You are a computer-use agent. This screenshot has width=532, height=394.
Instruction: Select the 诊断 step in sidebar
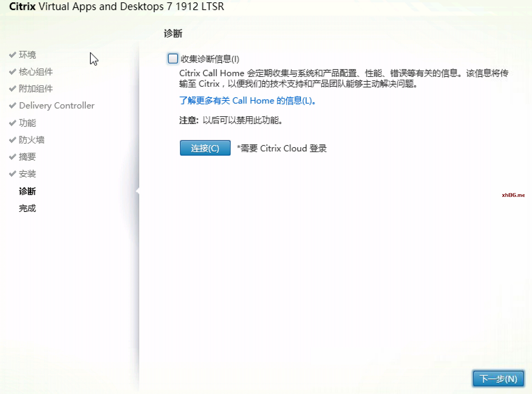(27, 191)
